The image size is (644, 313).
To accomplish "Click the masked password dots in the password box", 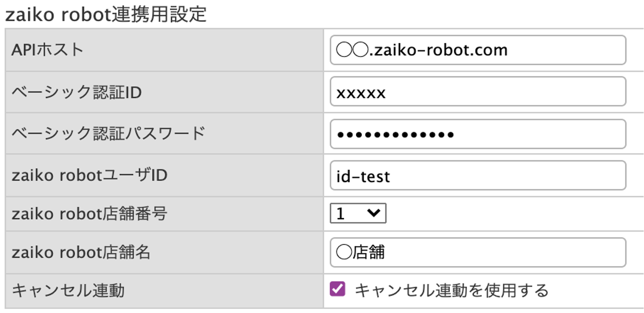I will point(395,135).
